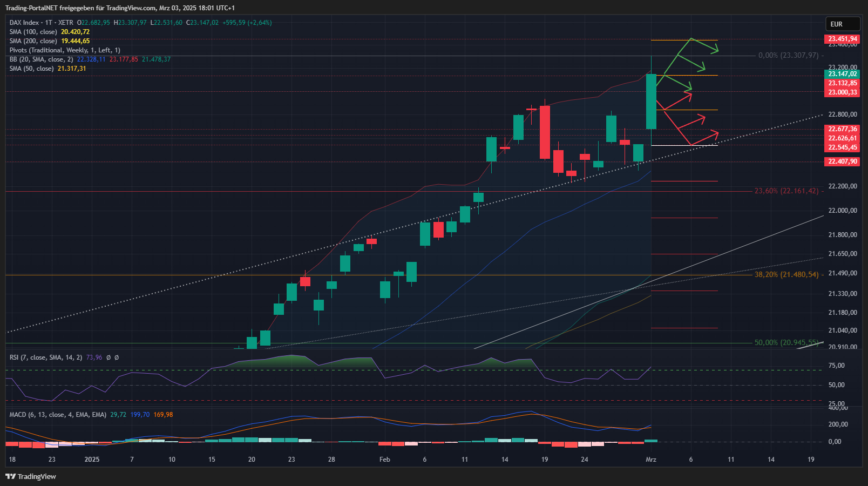This screenshot has width=868, height=486.
Task: Click the red pivot label 23.000,33
Action: click(x=843, y=92)
